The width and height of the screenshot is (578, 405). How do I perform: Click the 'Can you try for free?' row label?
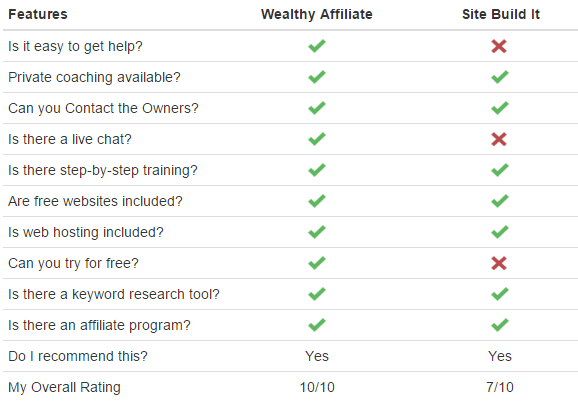tap(73, 263)
